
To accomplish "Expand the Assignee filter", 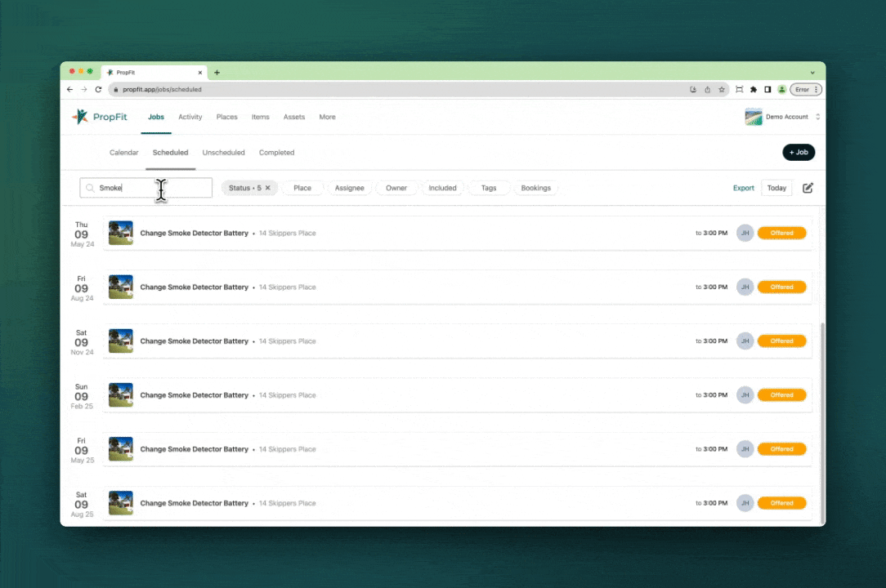I will click(x=349, y=188).
